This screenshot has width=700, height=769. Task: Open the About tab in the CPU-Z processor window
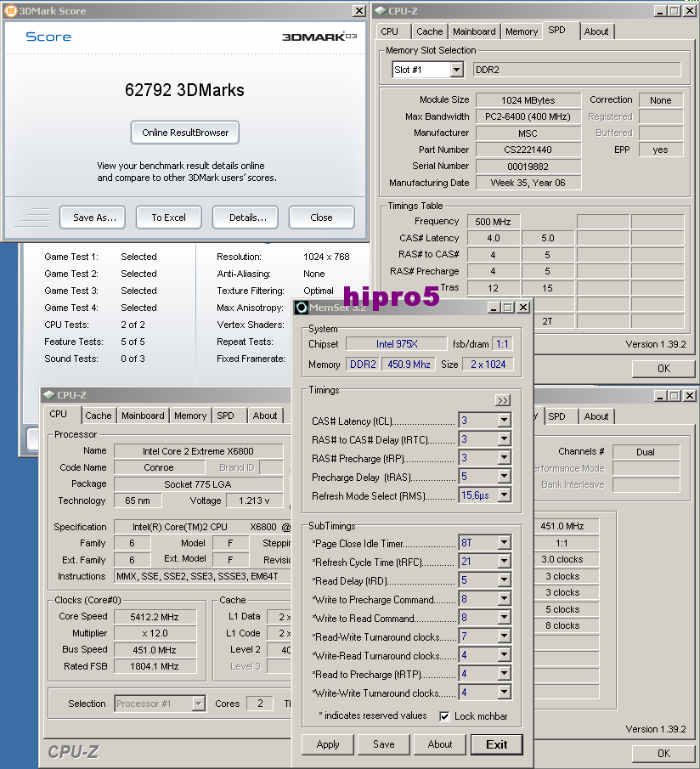265,416
